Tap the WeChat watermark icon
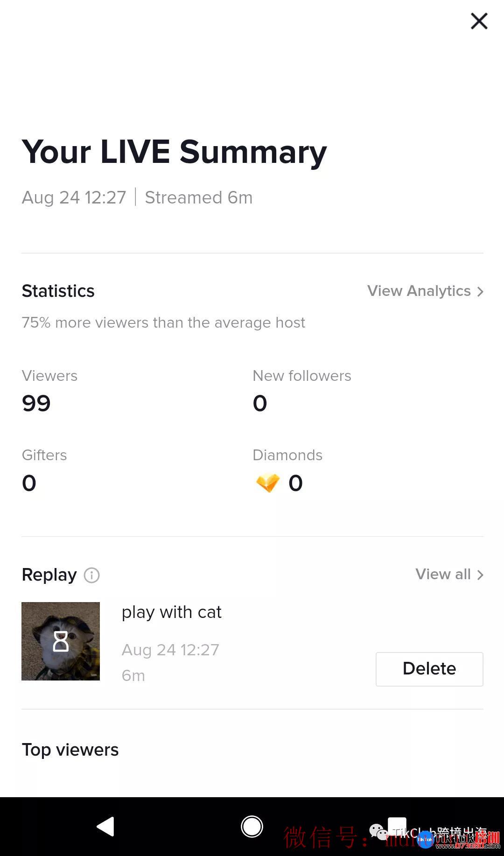The image size is (504, 856). coord(378,831)
